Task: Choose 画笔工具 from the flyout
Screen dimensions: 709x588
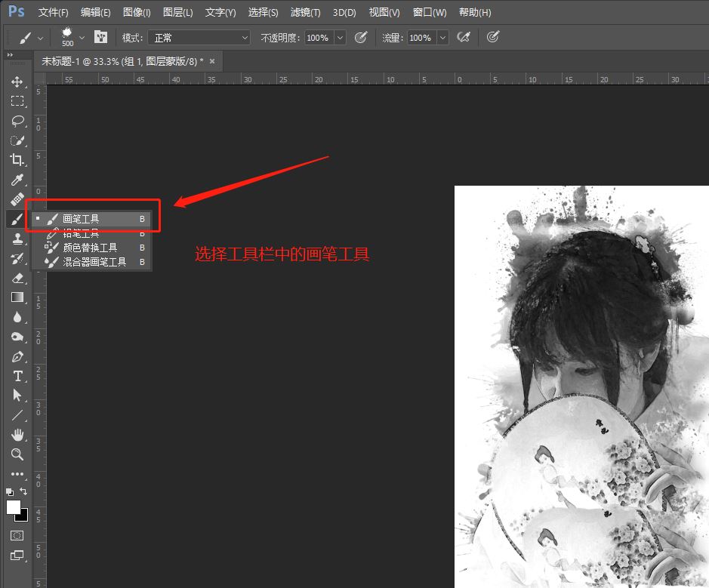Action: pyautogui.click(x=92, y=219)
